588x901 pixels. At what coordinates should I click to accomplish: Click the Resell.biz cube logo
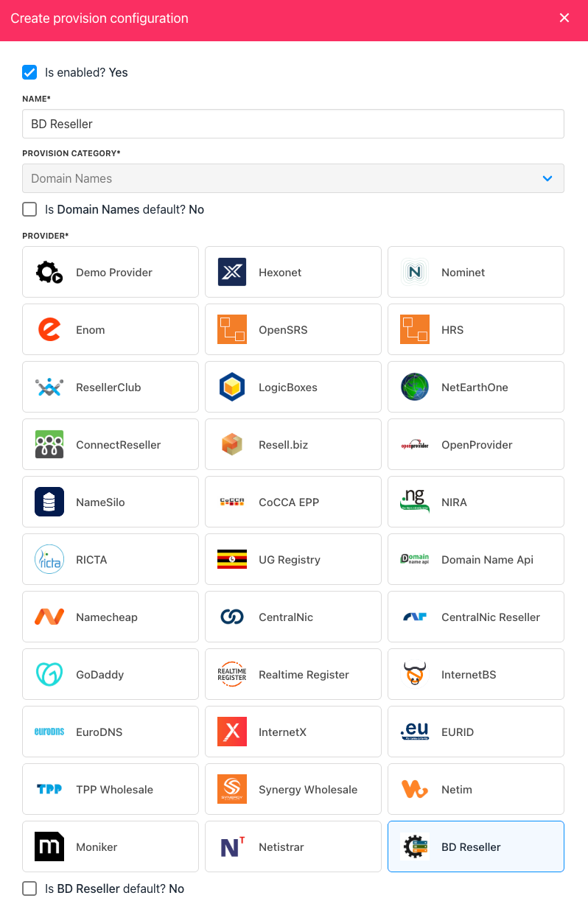(232, 445)
